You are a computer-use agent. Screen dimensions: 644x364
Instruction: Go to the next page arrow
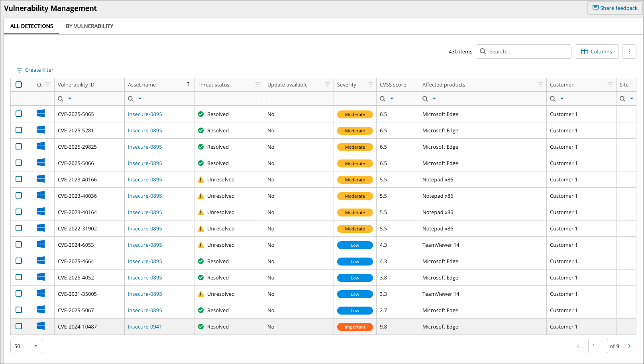pyautogui.click(x=629, y=346)
